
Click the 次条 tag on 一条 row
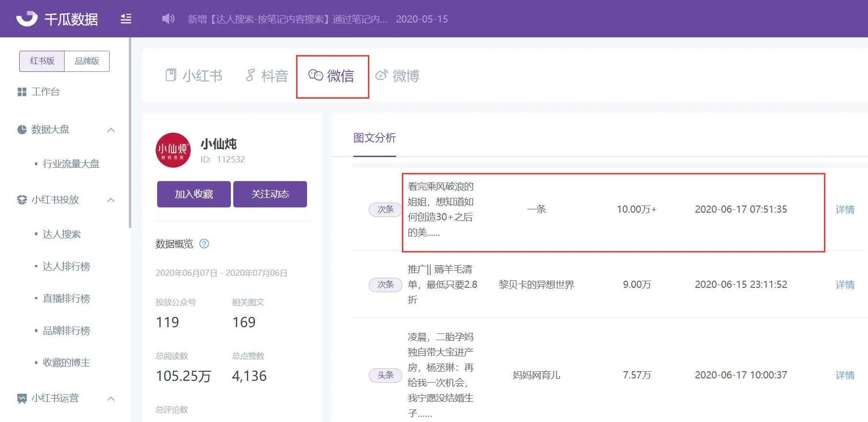pos(385,209)
